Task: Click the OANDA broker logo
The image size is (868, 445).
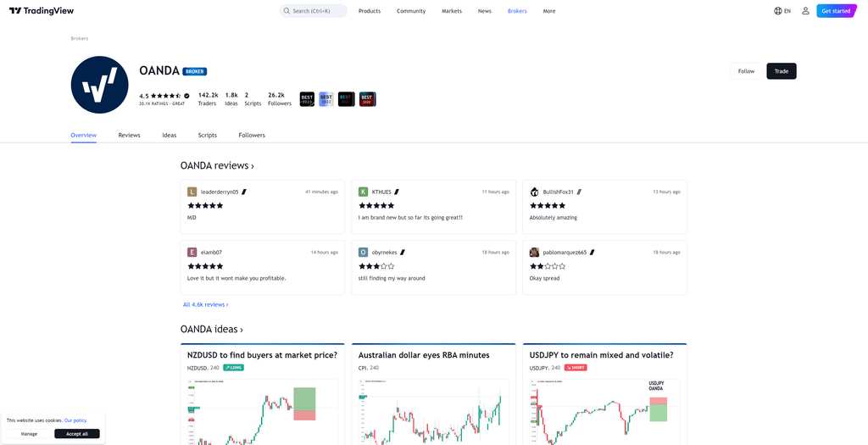Action: point(100,85)
